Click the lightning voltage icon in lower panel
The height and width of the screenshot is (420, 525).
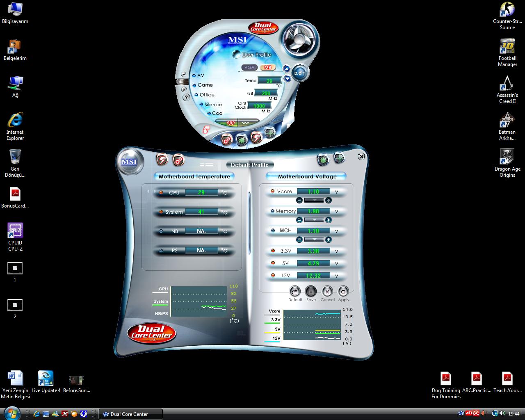pos(162,159)
